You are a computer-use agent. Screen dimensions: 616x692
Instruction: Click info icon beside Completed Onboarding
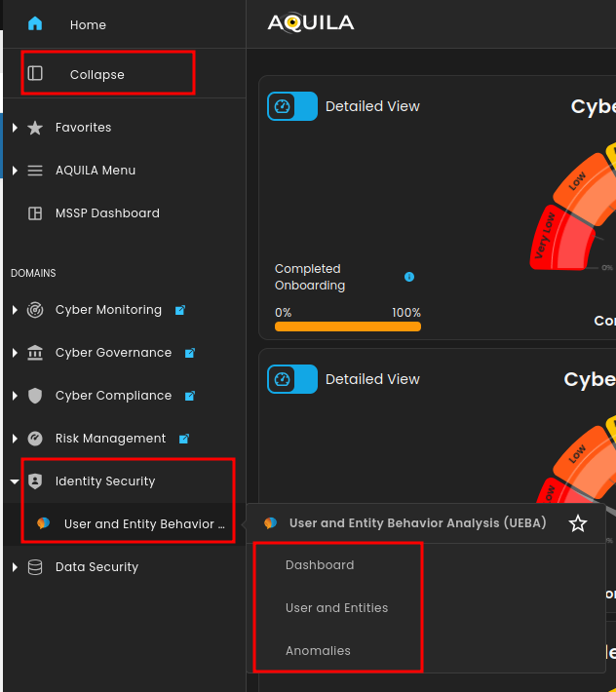click(409, 277)
